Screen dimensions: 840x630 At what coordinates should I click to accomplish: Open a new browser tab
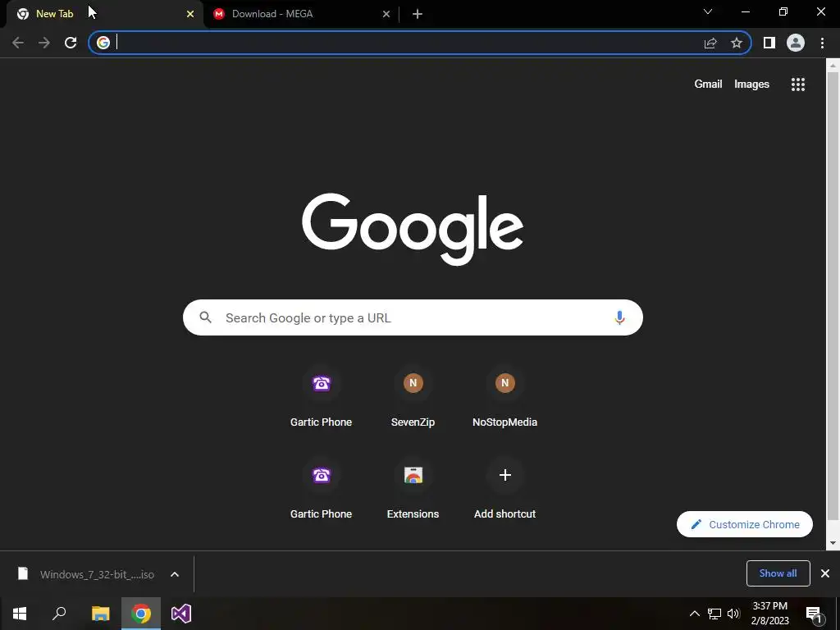(x=418, y=14)
